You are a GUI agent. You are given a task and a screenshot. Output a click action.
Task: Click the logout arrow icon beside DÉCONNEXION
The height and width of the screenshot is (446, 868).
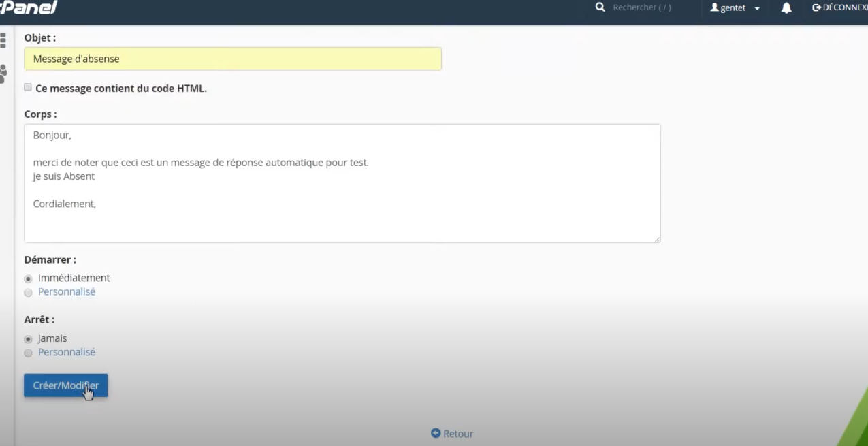(816, 7)
